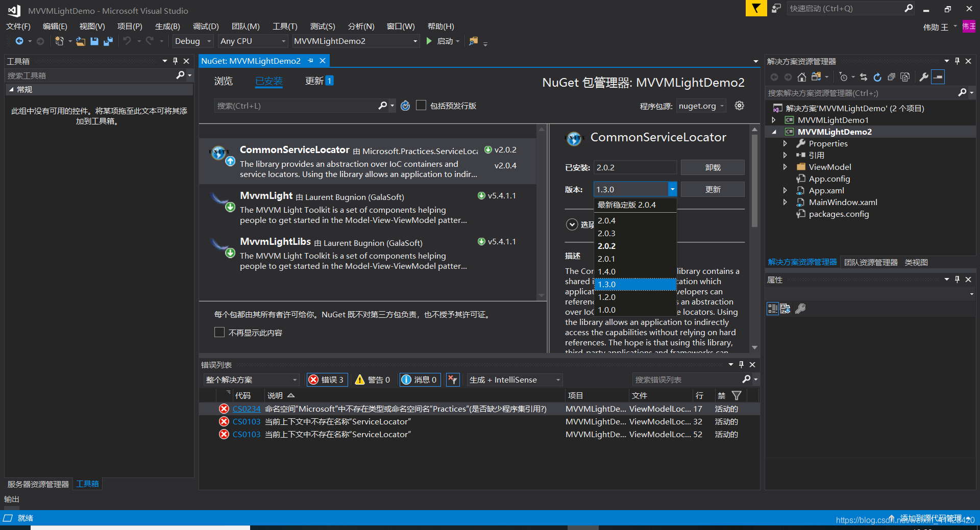The height and width of the screenshot is (530, 980).
Task: Toggle the include prerelease checkbox
Action: coord(421,105)
